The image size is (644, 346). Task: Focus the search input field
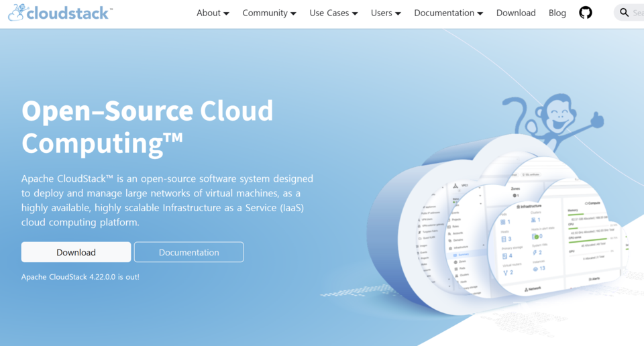[637, 13]
